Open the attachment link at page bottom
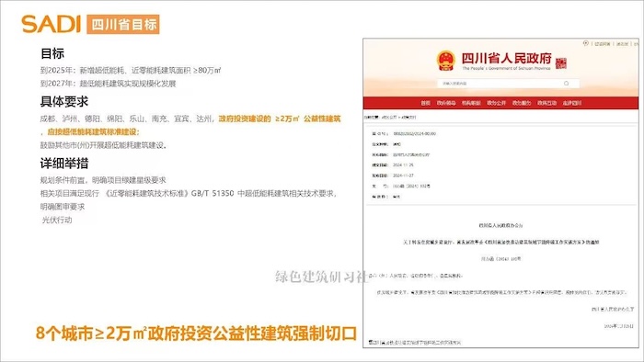This screenshot has height=362, width=644. [x=415, y=342]
